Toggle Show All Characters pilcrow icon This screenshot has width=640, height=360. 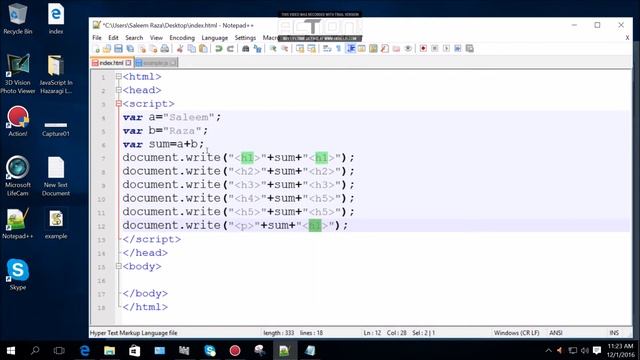pyautogui.click(x=338, y=49)
